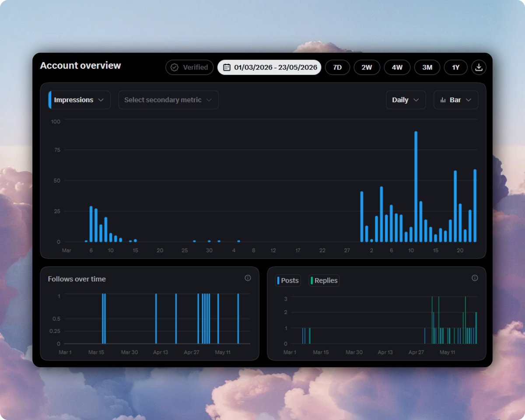
Task: Select the 4W time range
Action: tap(397, 67)
